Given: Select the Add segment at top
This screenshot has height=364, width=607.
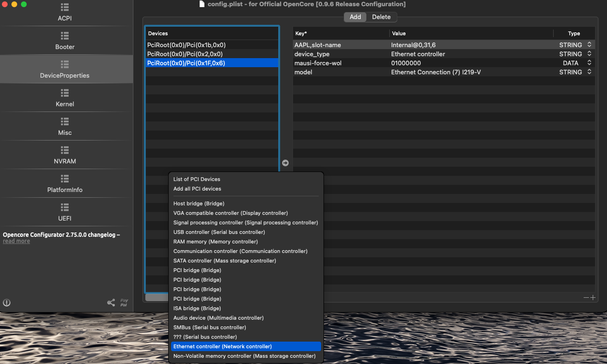Looking at the screenshot, I should click(x=355, y=17).
